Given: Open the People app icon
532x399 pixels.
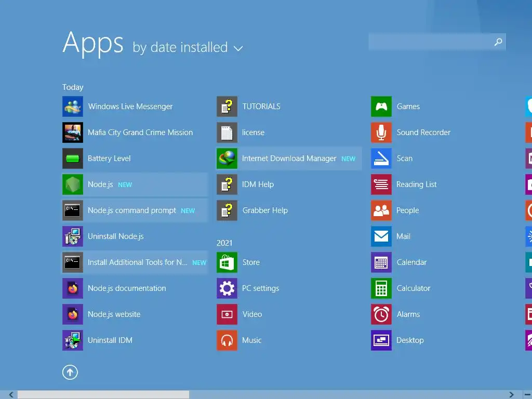Looking at the screenshot, I should (x=381, y=210).
